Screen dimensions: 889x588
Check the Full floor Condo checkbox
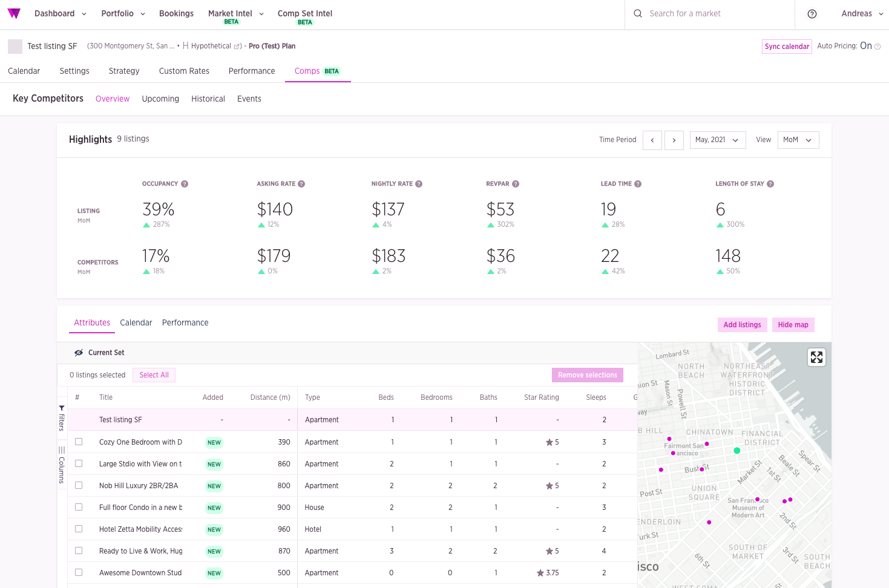[x=79, y=508]
